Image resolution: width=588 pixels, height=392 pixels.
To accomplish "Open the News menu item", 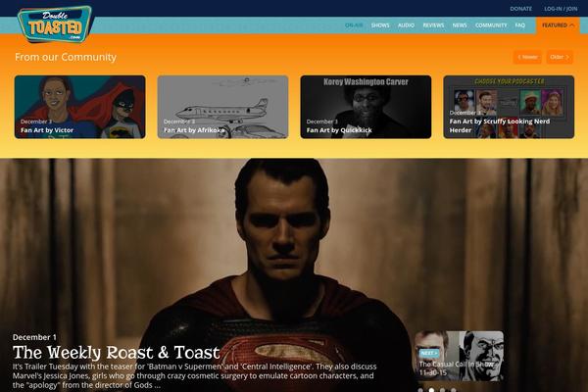I will coord(460,25).
